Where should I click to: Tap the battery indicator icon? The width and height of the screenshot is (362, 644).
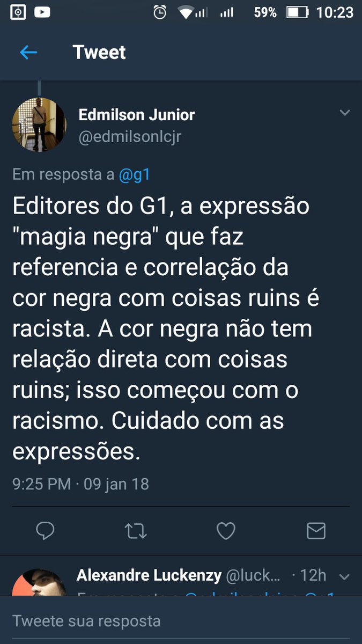tap(297, 12)
